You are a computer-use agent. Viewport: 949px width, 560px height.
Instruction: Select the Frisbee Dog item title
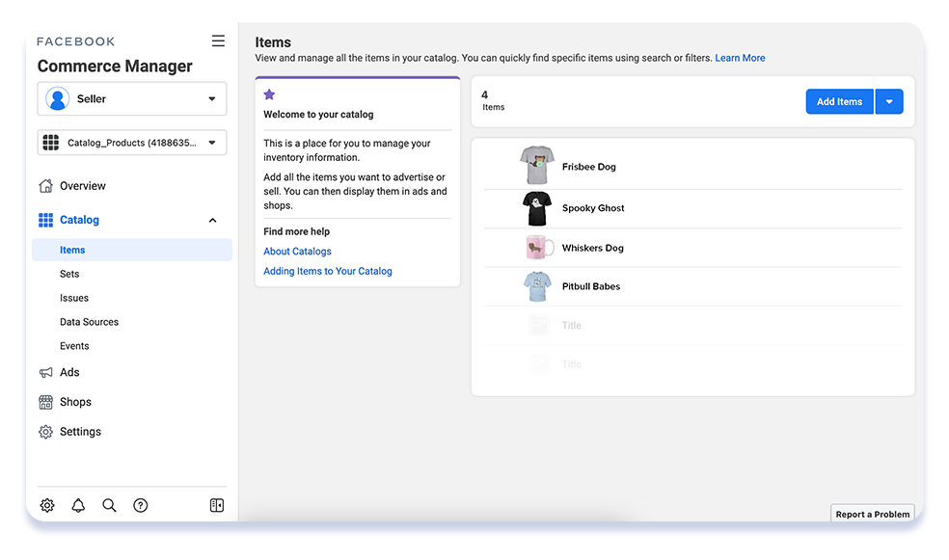[x=589, y=167]
